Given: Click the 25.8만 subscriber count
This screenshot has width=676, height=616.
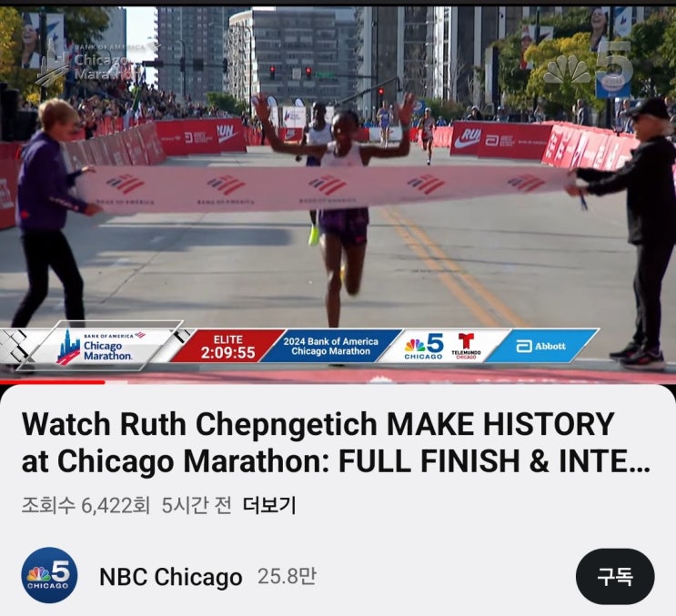Looking at the screenshot, I should click(x=287, y=576).
